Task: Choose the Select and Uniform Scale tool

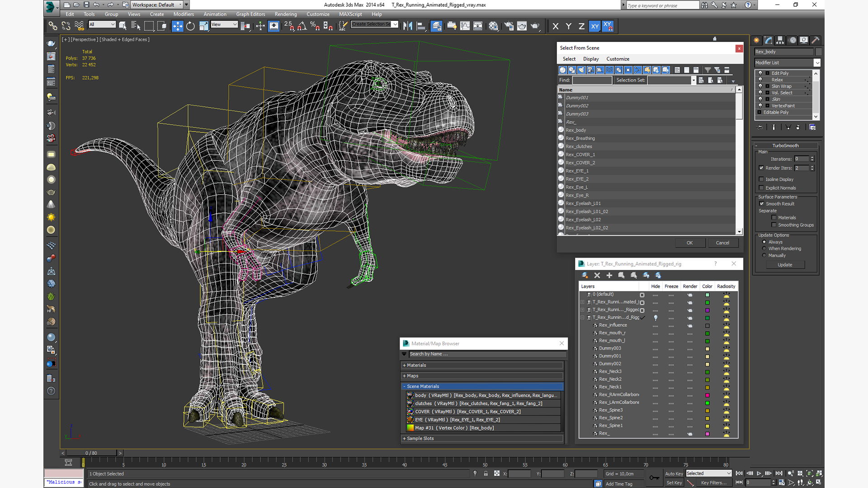Action: [x=203, y=26]
